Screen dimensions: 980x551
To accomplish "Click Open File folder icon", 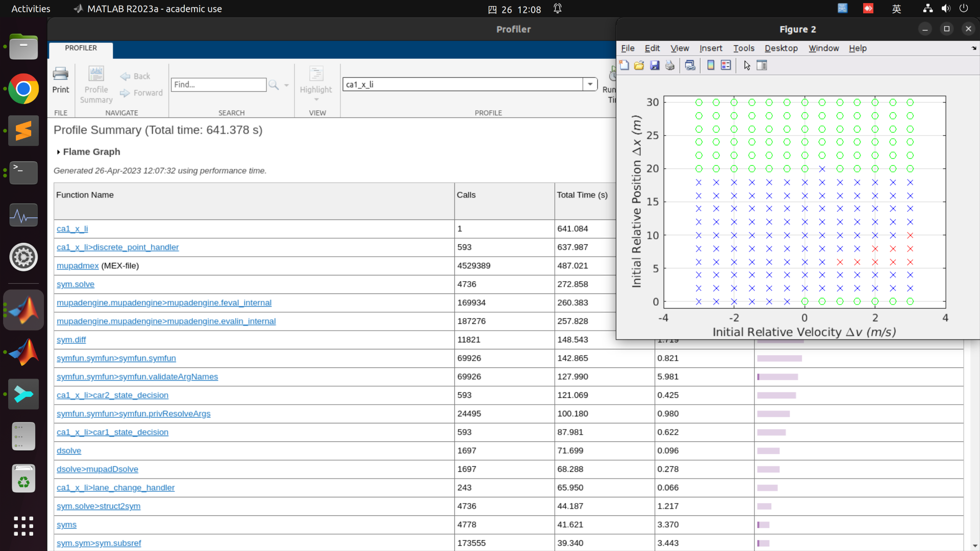I will pos(639,65).
